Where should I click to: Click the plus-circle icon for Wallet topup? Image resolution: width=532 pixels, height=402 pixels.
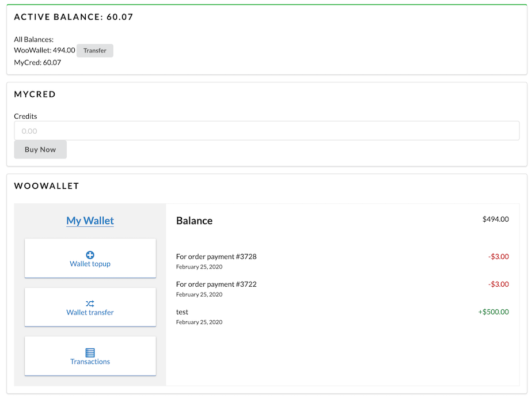pos(90,255)
